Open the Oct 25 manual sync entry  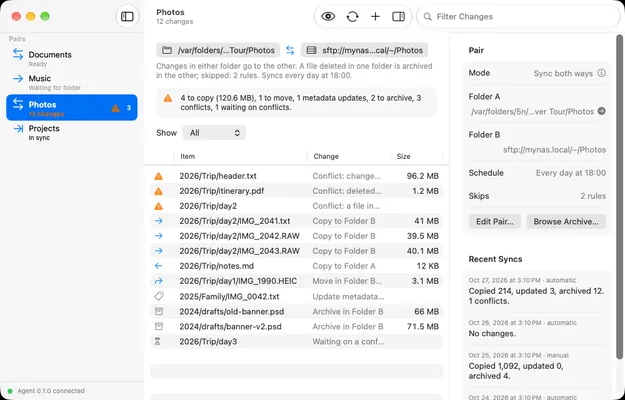coord(537,366)
